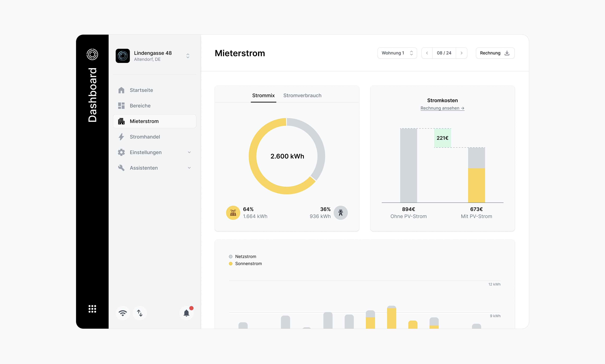Image resolution: width=605 pixels, height=364 pixels.
Task: Download the Rechnung invoice
Action: pos(495,53)
